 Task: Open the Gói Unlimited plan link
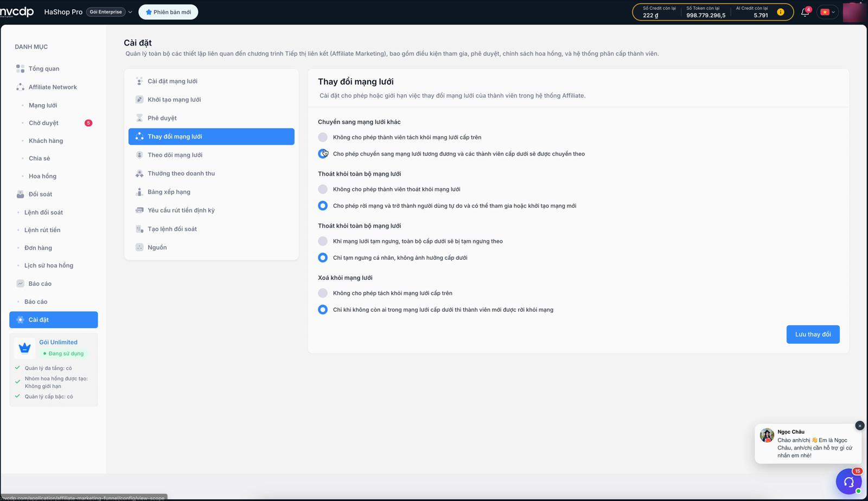(58, 342)
